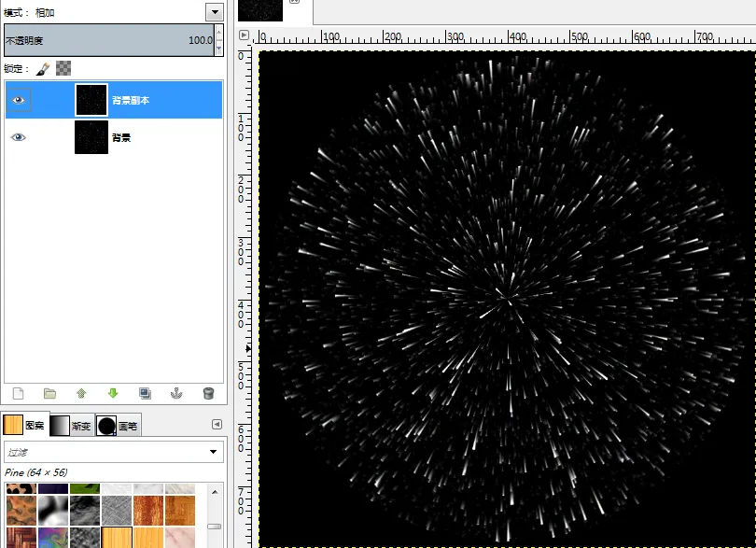Screen dimensions: 756x548
Task: Select the 背景副本 layer thumbnail
Action: (91, 100)
